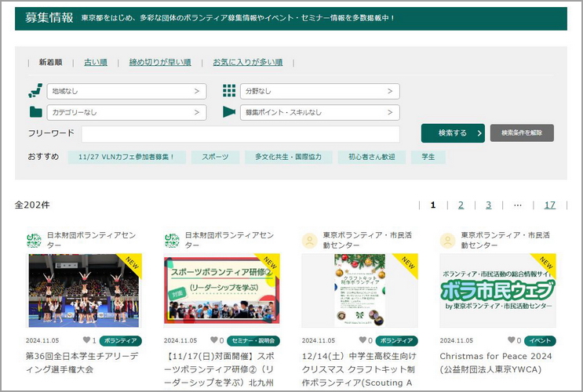
Task: Go to page 17 in pagination
Action: 549,205
